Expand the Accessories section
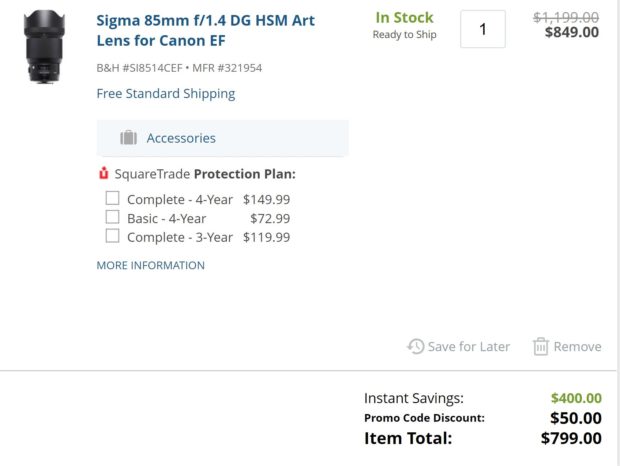Screen dimensions: 620x466 [x=181, y=138]
